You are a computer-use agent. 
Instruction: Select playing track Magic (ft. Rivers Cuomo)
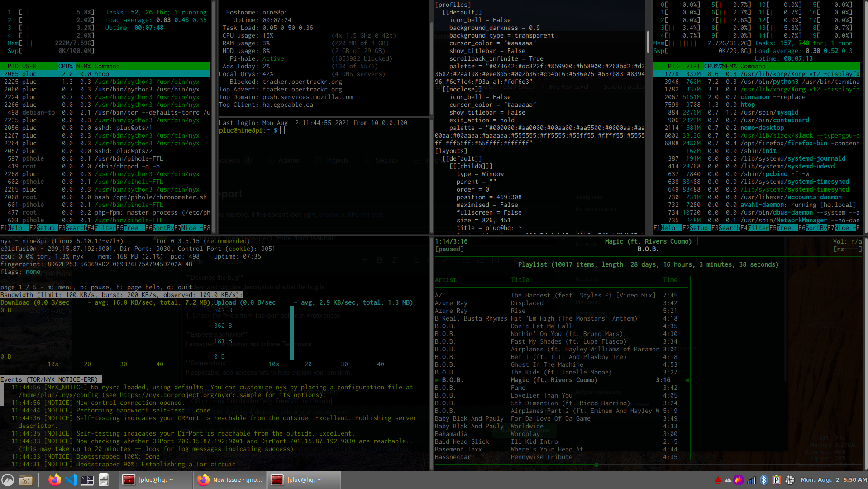pos(562,380)
